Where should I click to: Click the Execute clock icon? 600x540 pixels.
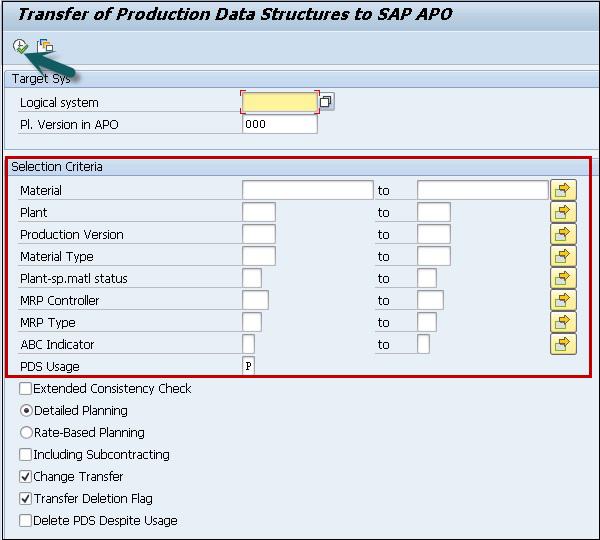[20, 46]
